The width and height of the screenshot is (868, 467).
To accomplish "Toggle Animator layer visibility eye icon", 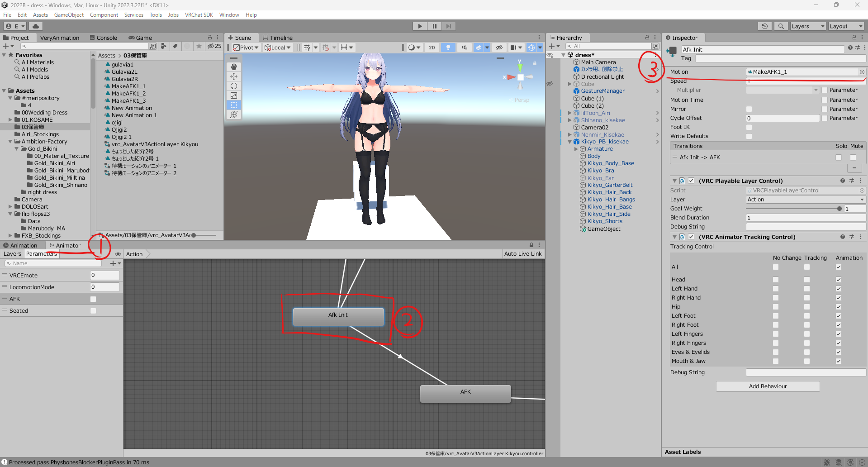I will [118, 254].
